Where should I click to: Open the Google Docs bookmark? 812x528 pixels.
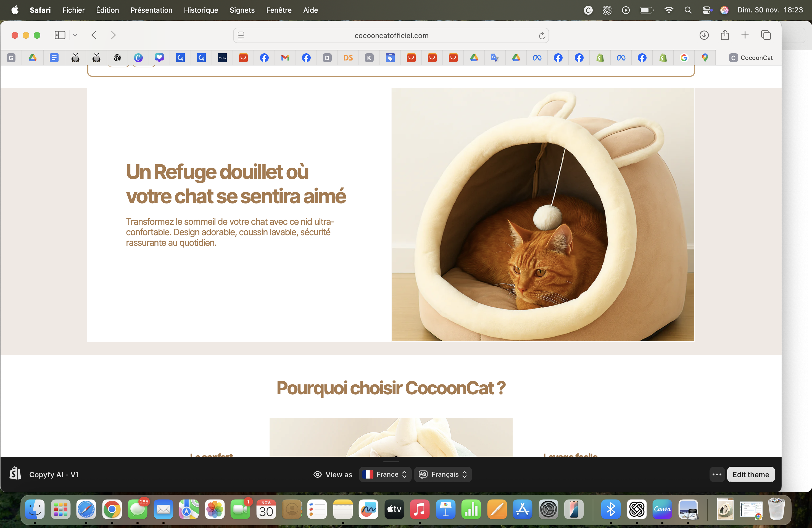point(54,58)
